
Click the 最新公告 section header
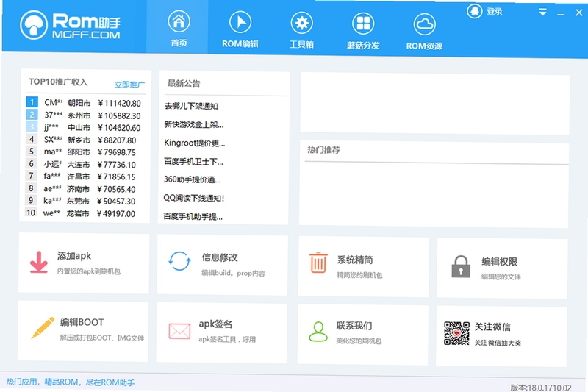184,83
